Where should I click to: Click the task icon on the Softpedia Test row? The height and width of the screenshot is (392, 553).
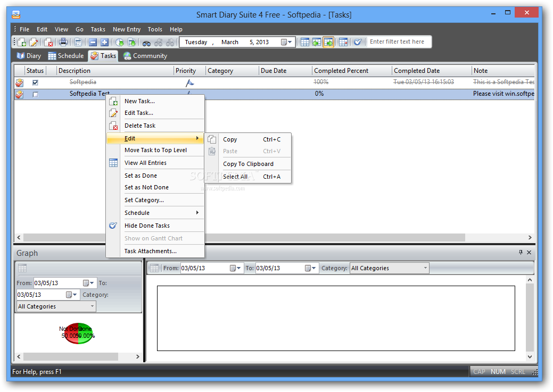[19, 95]
